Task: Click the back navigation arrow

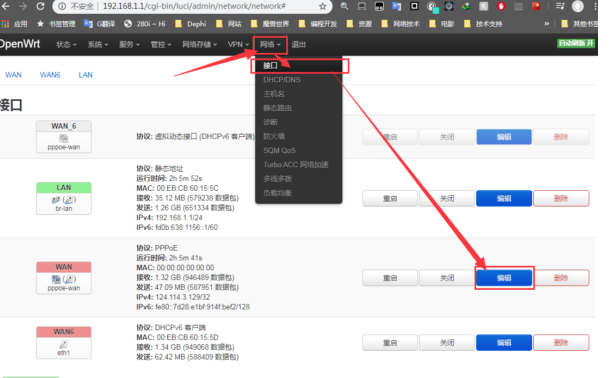Action: (x=6, y=6)
